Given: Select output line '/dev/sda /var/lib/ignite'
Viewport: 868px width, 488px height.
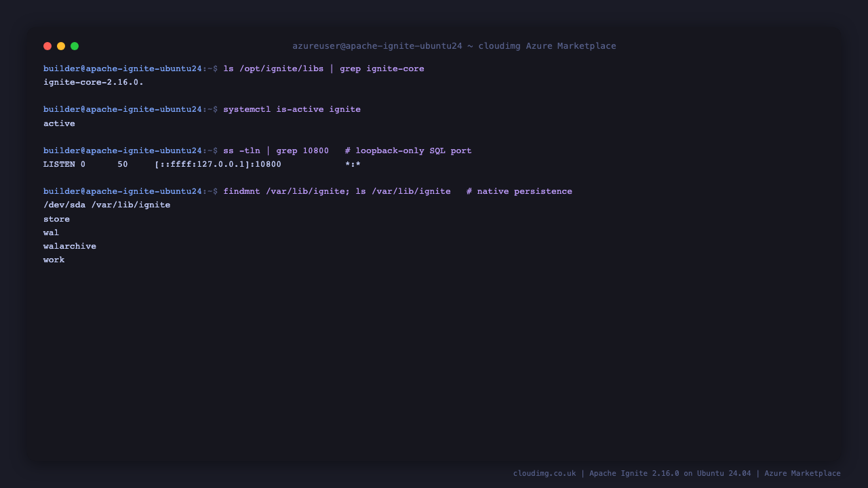Looking at the screenshot, I should (x=107, y=205).
